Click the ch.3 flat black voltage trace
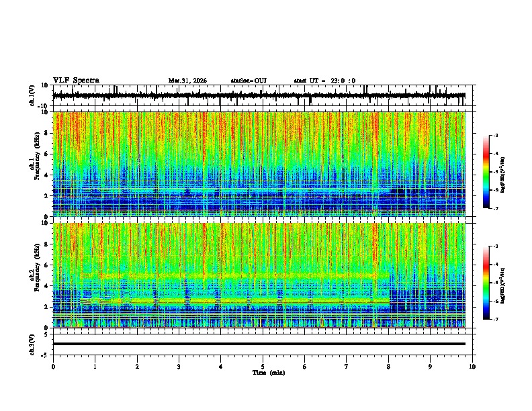This screenshot has height=411, width=532. [259, 344]
